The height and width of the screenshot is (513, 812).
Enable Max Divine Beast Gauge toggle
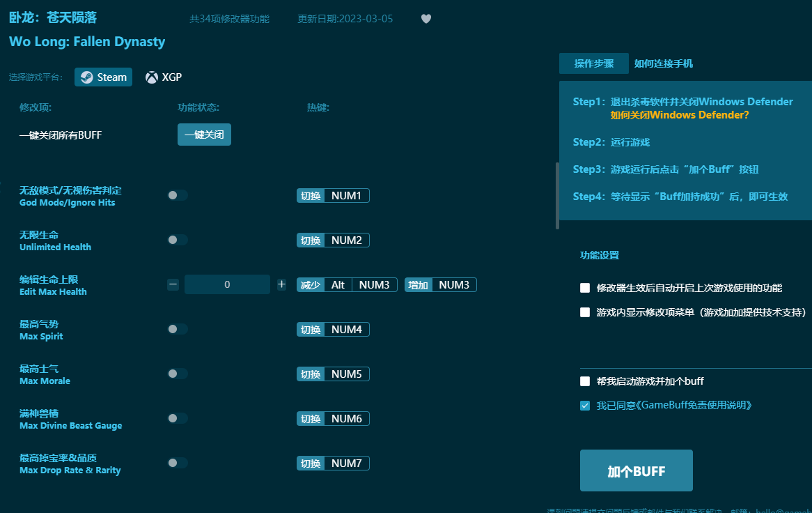pyautogui.click(x=178, y=418)
